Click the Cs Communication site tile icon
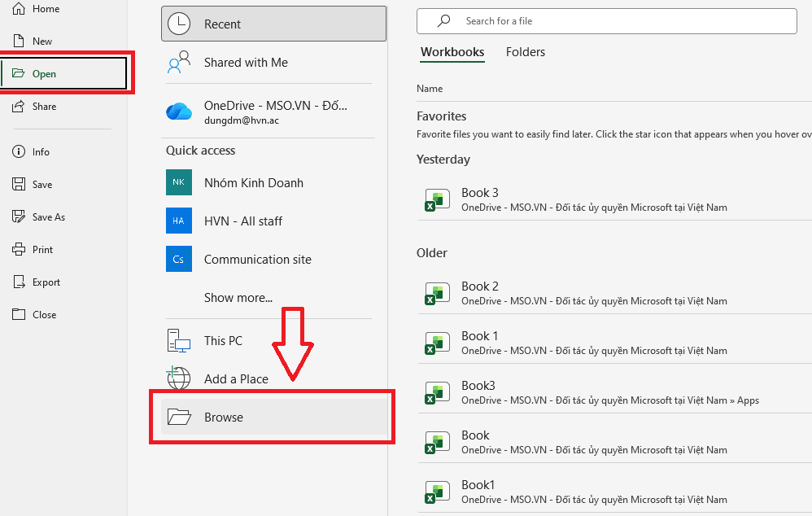Image resolution: width=812 pixels, height=516 pixels. (179, 259)
